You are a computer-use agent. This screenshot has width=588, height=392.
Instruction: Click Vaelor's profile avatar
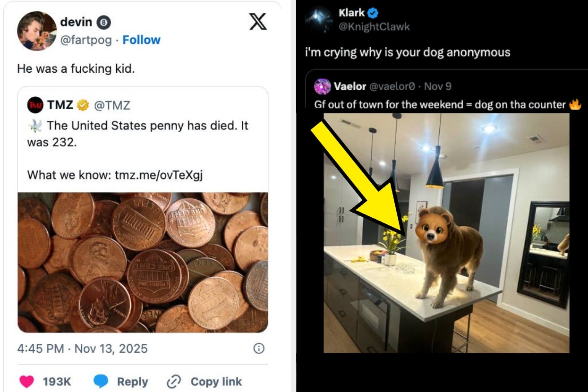(x=323, y=86)
